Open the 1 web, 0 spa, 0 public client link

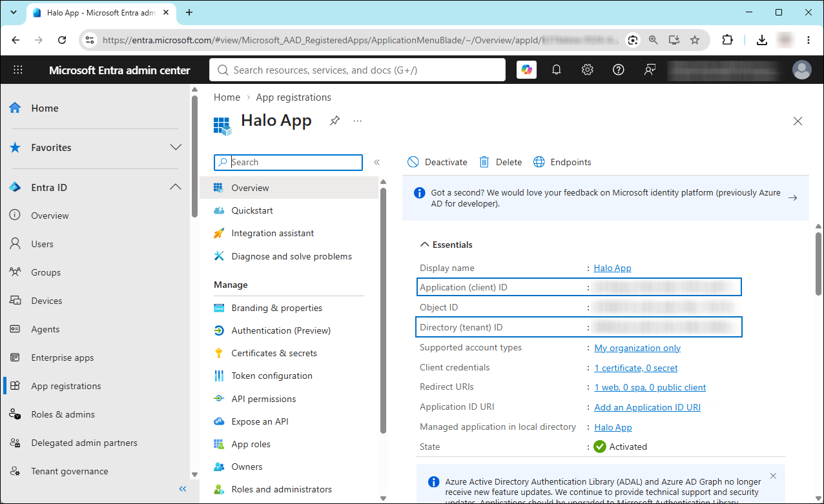coord(650,387)
